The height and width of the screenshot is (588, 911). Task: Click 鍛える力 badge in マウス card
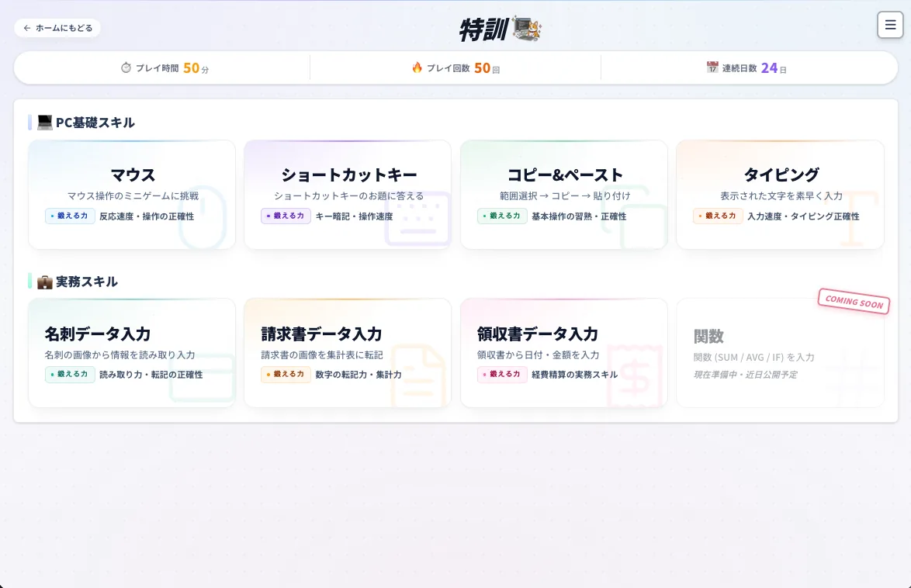click(70, 216)
